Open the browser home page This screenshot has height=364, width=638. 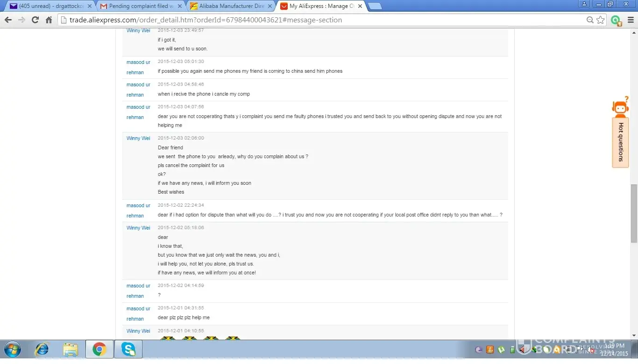click(x=49, y=20)
